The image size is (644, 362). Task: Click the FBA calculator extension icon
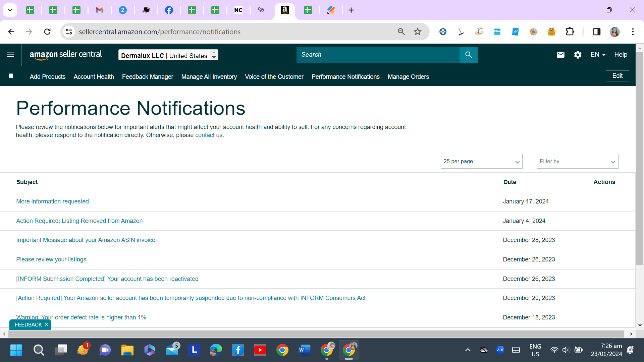(497, 32)
